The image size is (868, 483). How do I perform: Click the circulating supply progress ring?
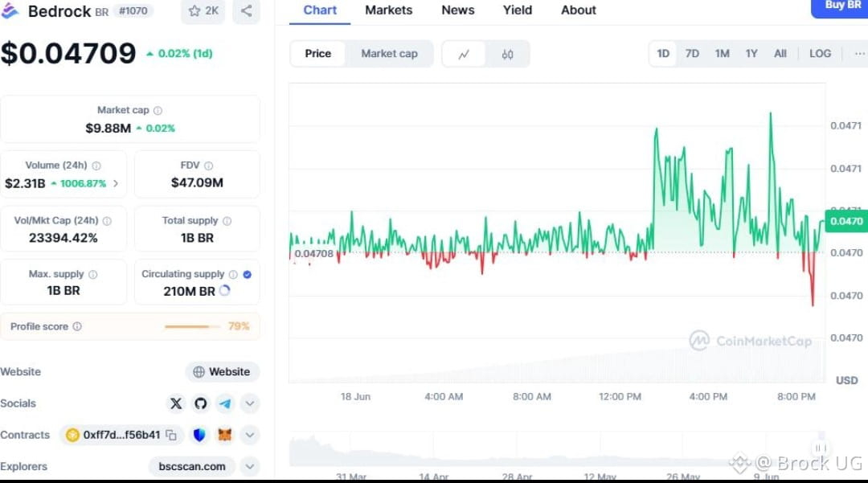[x=225, y=290]
